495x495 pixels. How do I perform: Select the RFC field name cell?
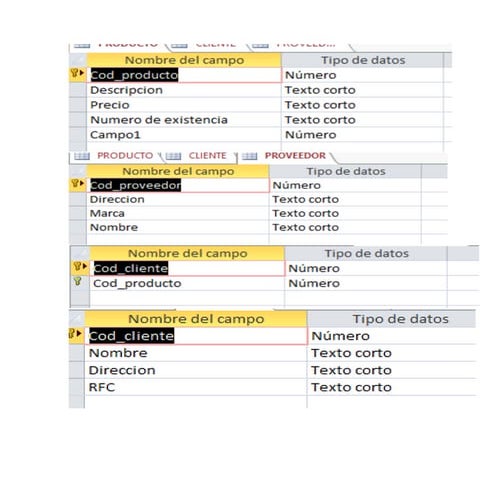tap(196, 387)
